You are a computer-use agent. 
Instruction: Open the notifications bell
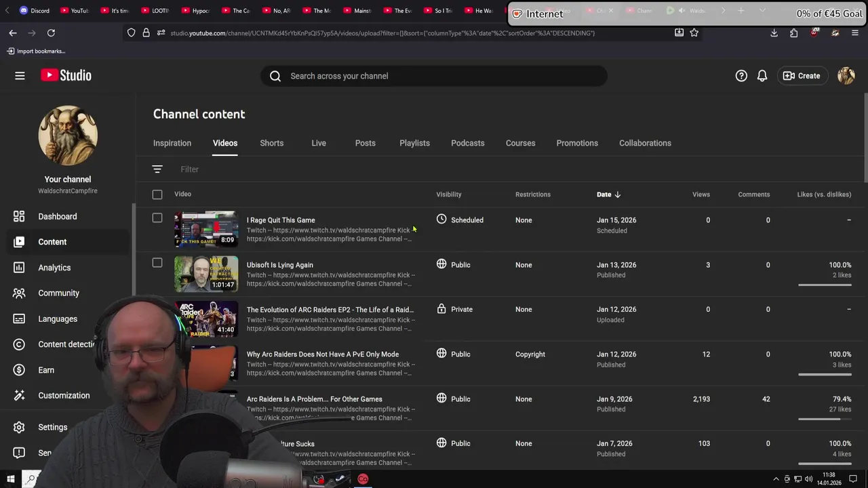[762, 76]
